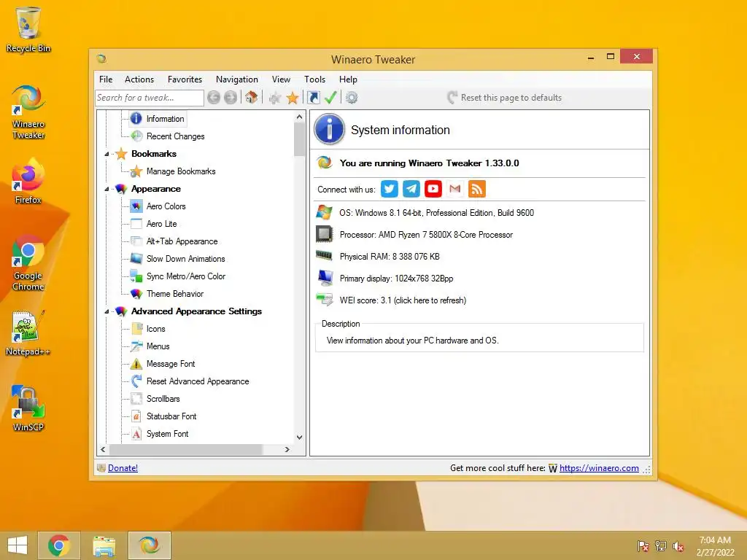
Task: Click the back navigation arrow in toolbar
Action: tap(214, 98)
